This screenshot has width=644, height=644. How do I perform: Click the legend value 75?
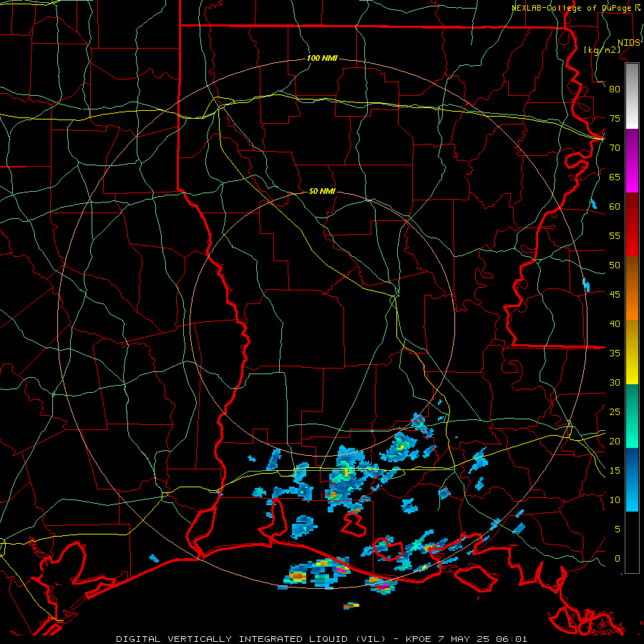(x=615, y=119)
